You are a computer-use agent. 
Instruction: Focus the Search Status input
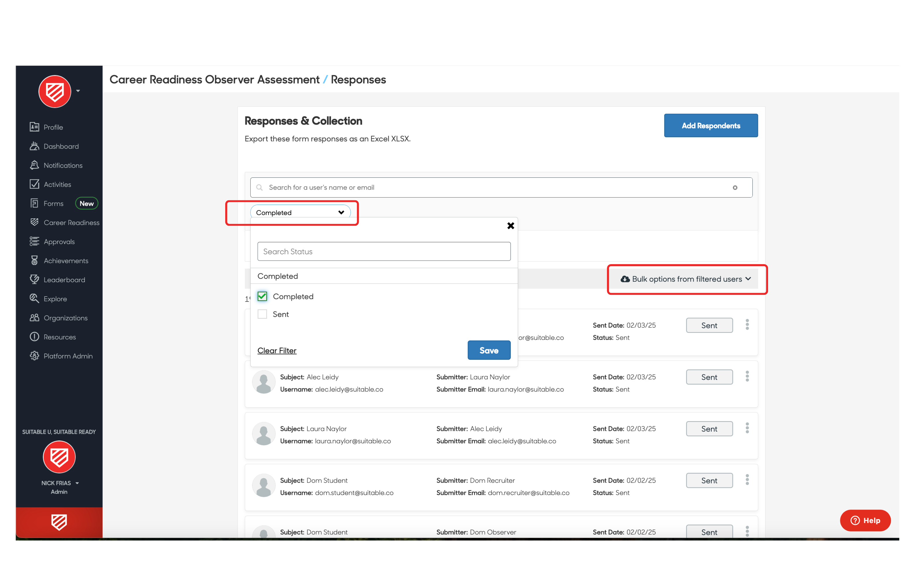tap(384, 251)
